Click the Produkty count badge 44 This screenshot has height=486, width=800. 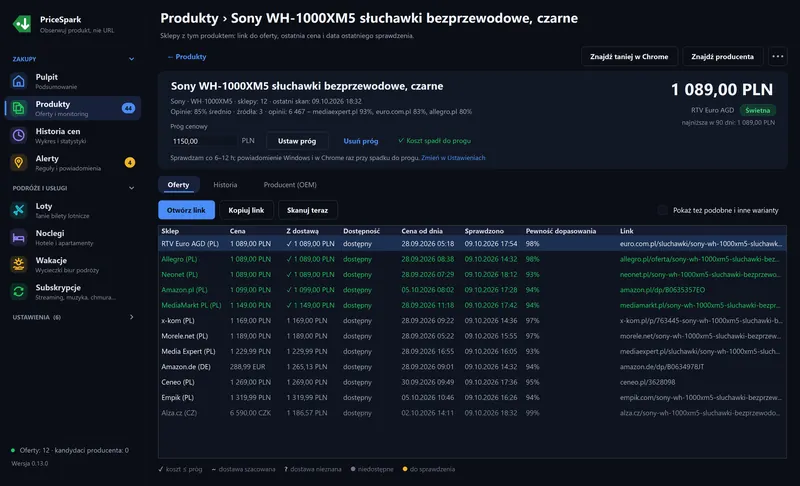[129, 108]
